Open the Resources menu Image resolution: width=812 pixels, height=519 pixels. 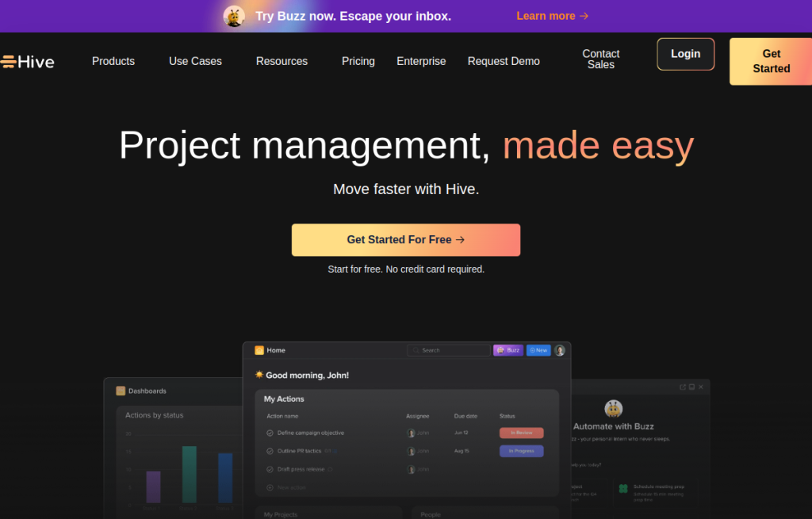(x=282, y=61)
